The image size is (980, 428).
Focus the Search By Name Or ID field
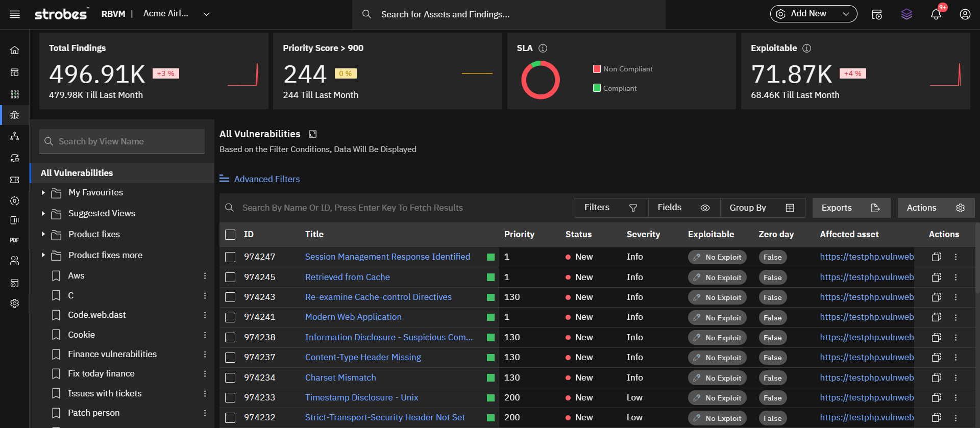point(397,208)
